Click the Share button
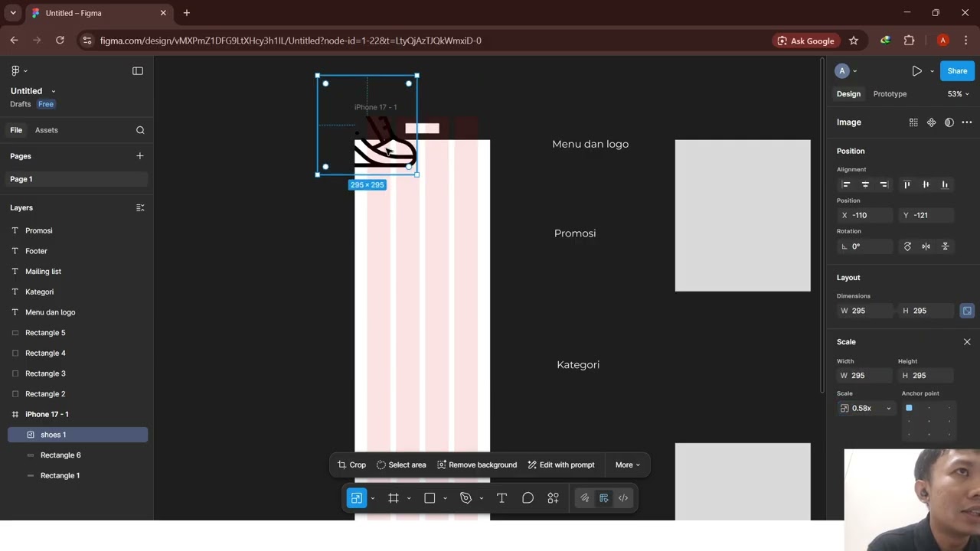 coord(957,71)
